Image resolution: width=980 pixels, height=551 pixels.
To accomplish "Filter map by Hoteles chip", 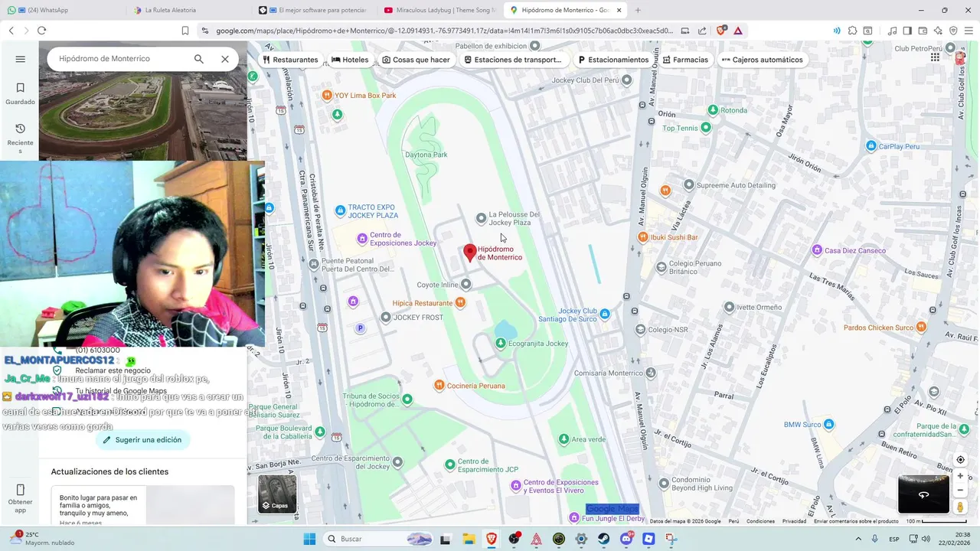I will [x=350, y=60].
